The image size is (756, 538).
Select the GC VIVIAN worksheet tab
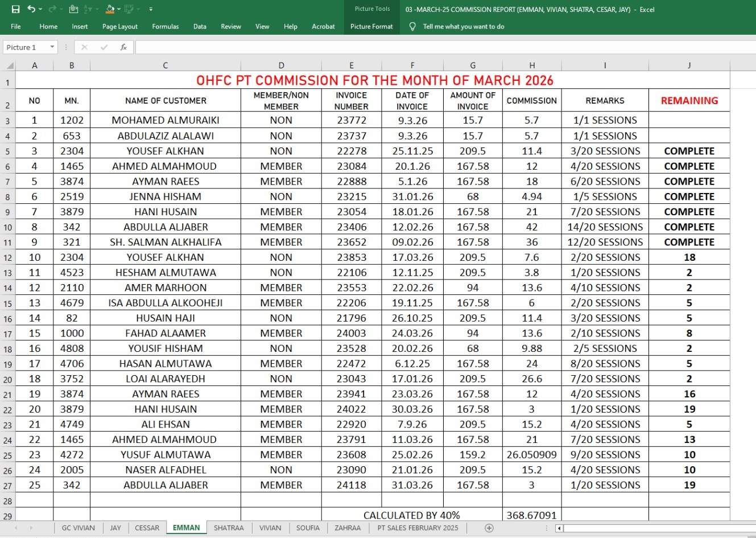pos(79,528)
